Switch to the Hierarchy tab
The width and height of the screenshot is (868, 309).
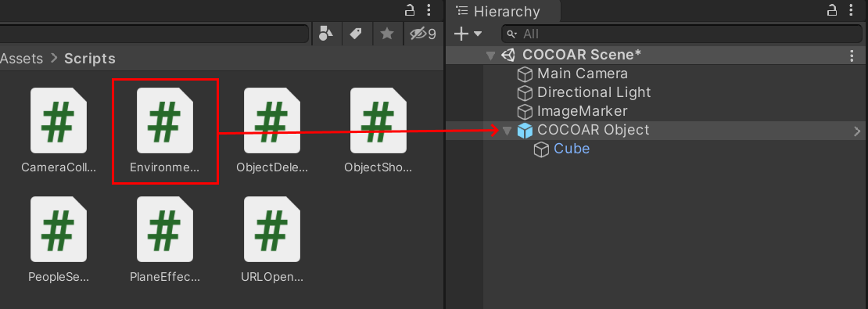[x=497, y=11]
